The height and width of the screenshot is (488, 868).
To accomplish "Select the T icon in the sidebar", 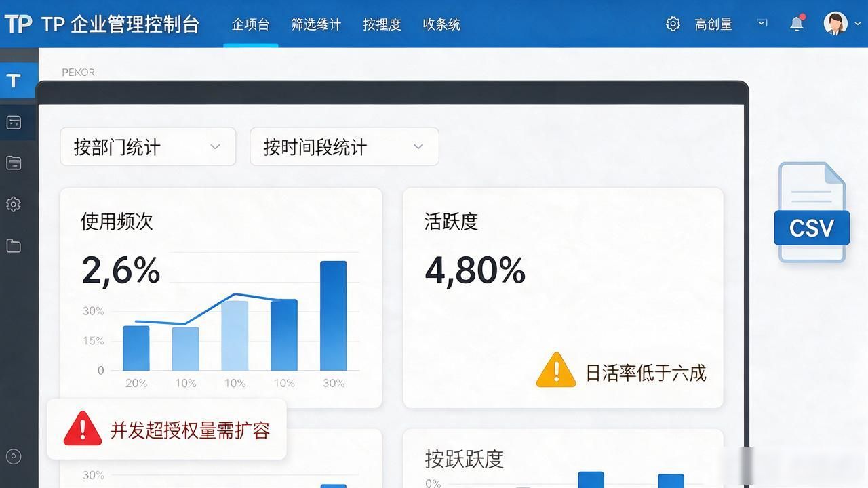I will tap(14, 81).
